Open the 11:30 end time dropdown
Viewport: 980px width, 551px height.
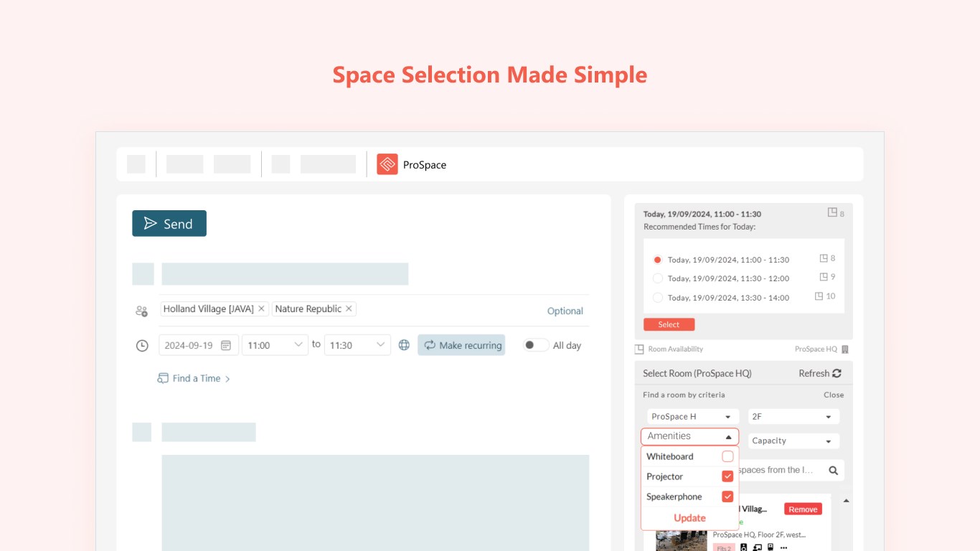pos(357,345)
